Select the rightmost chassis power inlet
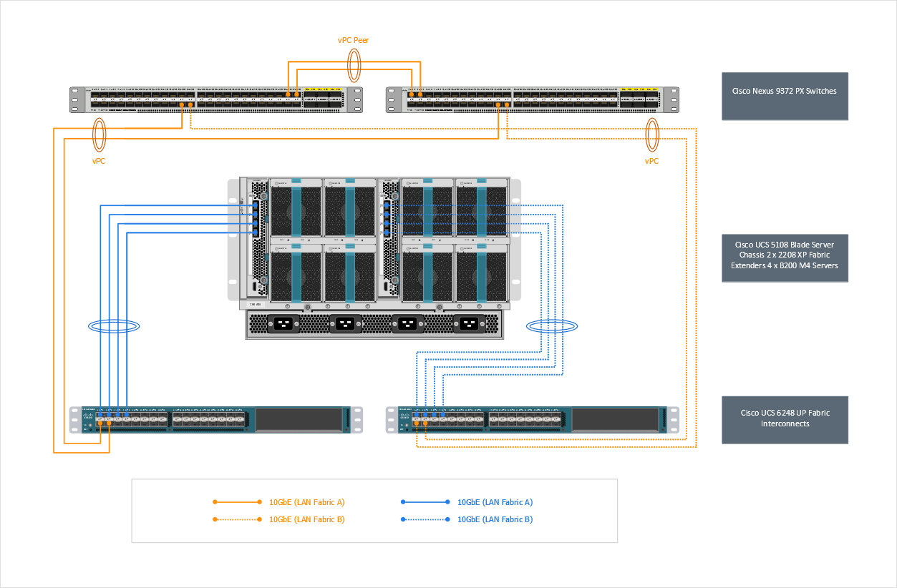Image resolution: width=897 pixels, height=588 pixels. pyautogui.click(x=469, y=324)
